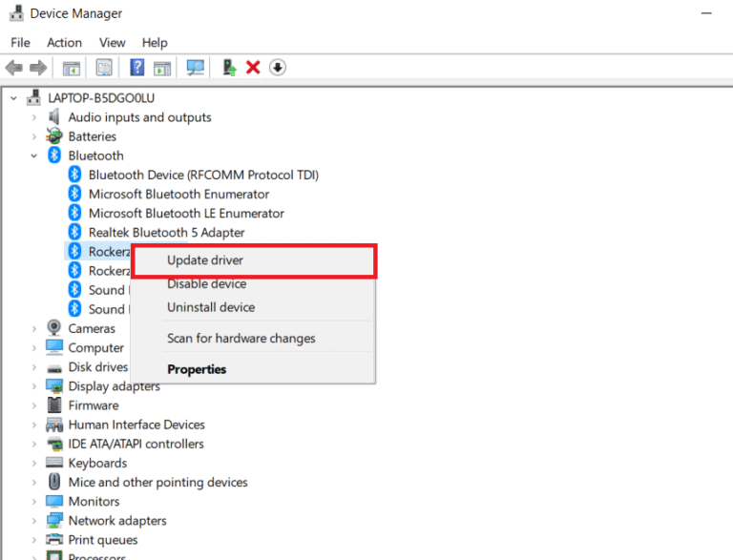Click the circled down-arrow toolbar icon
733x560 pixels.
point(278,68)
